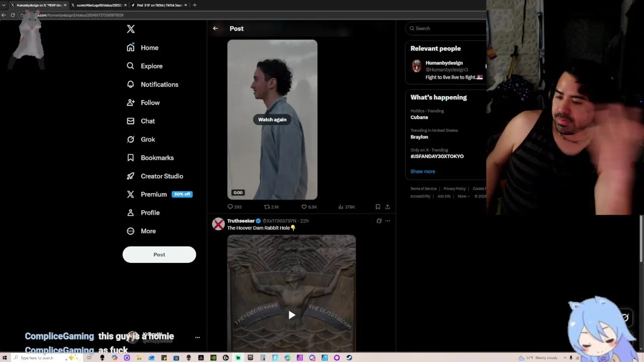Viewport: 644px width, 362px height.
Task: Open the three-dot menu on Truthseeker post
Action: point(387,221)
